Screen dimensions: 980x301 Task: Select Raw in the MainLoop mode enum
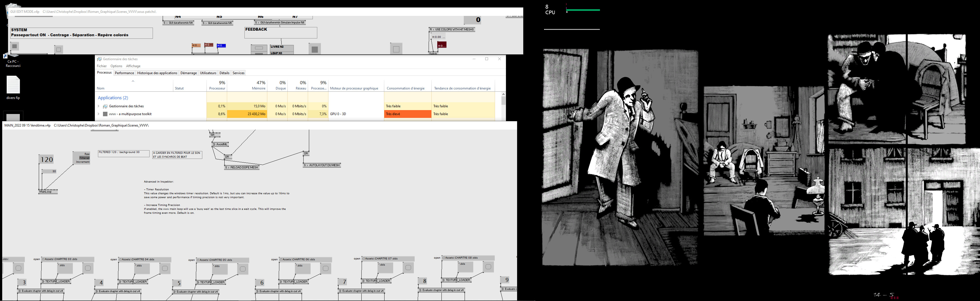87,154
